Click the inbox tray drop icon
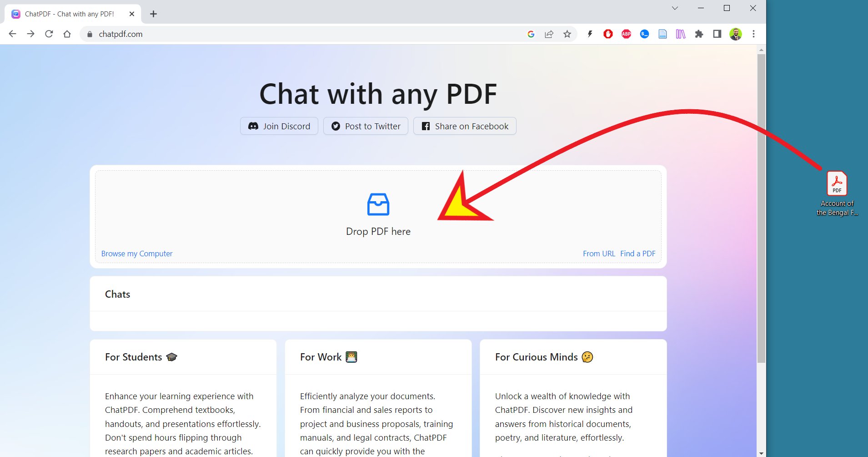The height and width of the screenshot is (457, 868). [x=378, y=204]
